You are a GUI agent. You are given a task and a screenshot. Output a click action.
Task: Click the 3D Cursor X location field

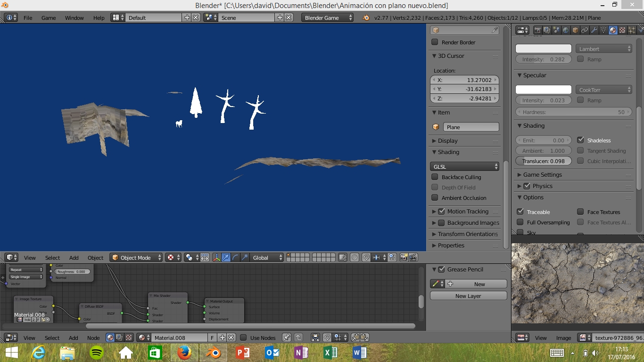(464, 80)
